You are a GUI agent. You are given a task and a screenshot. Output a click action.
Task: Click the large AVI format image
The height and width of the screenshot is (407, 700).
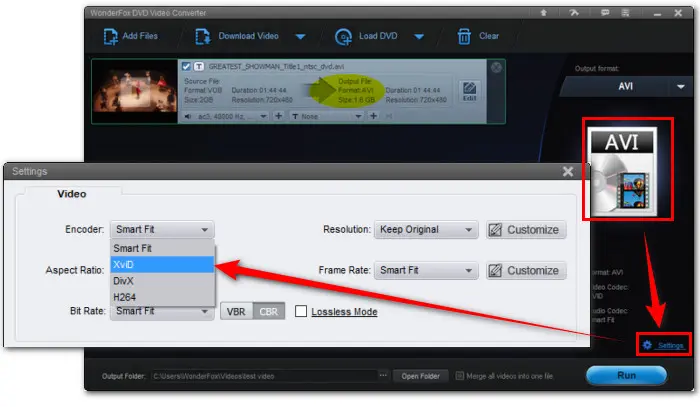624,172
